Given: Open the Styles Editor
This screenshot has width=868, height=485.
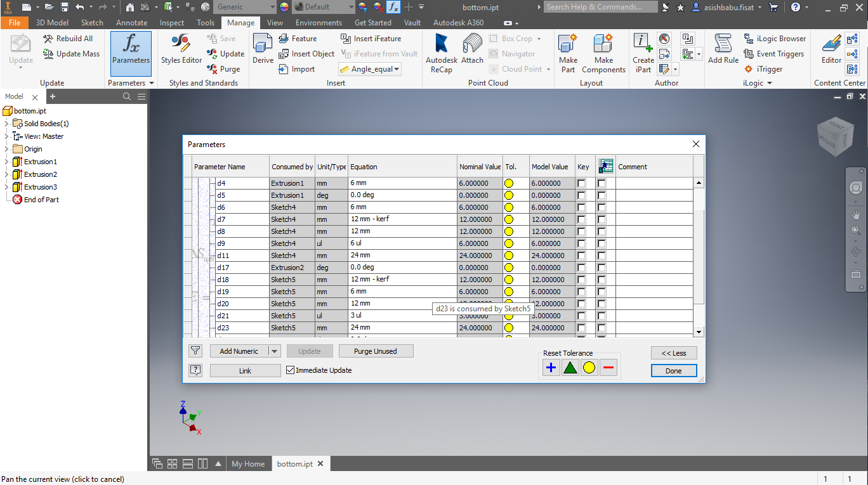Looking at the screenshot, I should 181,50.
